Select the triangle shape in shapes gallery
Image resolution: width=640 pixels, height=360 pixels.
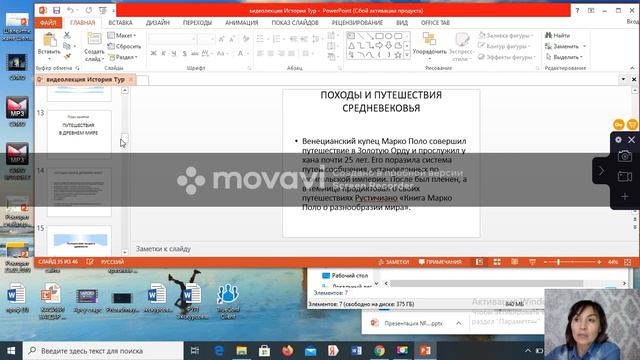[351, 45]
